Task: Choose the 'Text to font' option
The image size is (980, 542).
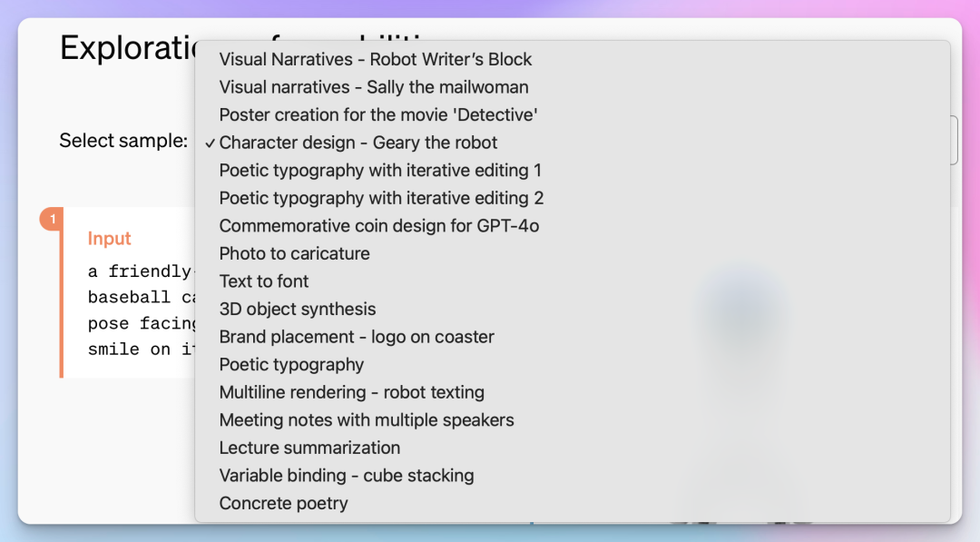Action: [264, 281]
